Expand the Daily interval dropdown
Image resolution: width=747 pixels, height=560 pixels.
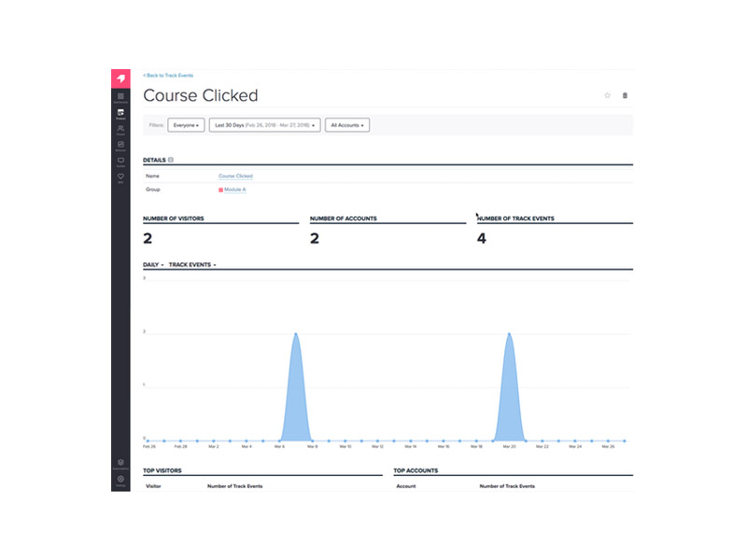coord(153,265)
